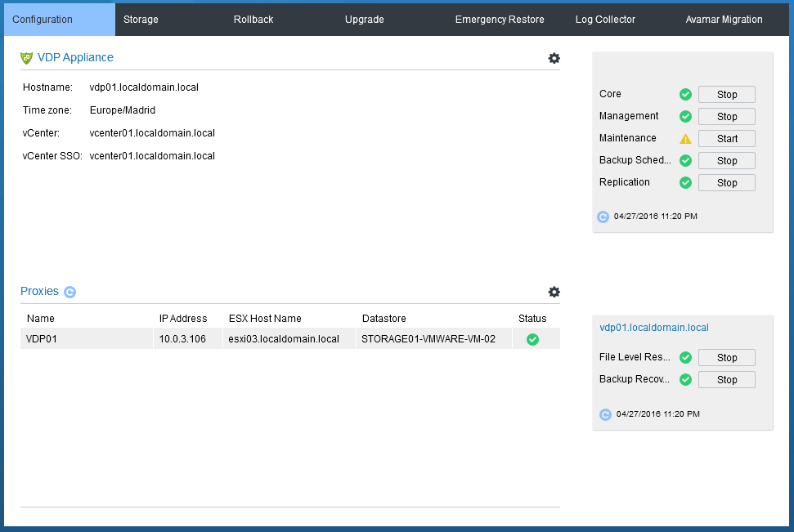The height and width of the screenshot is (532, 794).
Task: Click the File Level Res... service label
Action: coord(635,357)
